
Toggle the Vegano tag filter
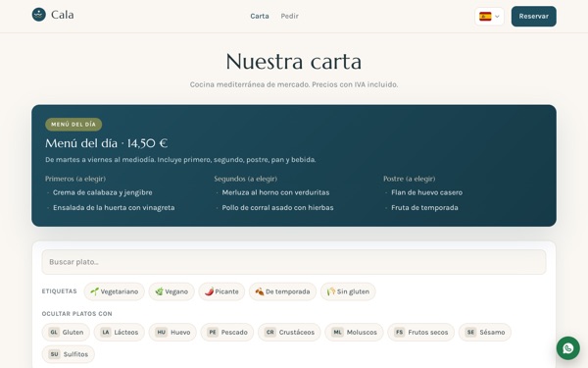pos(171,291)
